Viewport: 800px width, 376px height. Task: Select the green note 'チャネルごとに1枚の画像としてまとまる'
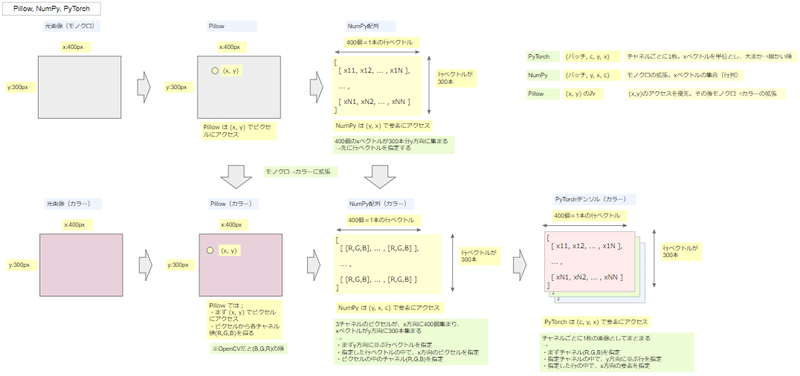coord(617,352)
